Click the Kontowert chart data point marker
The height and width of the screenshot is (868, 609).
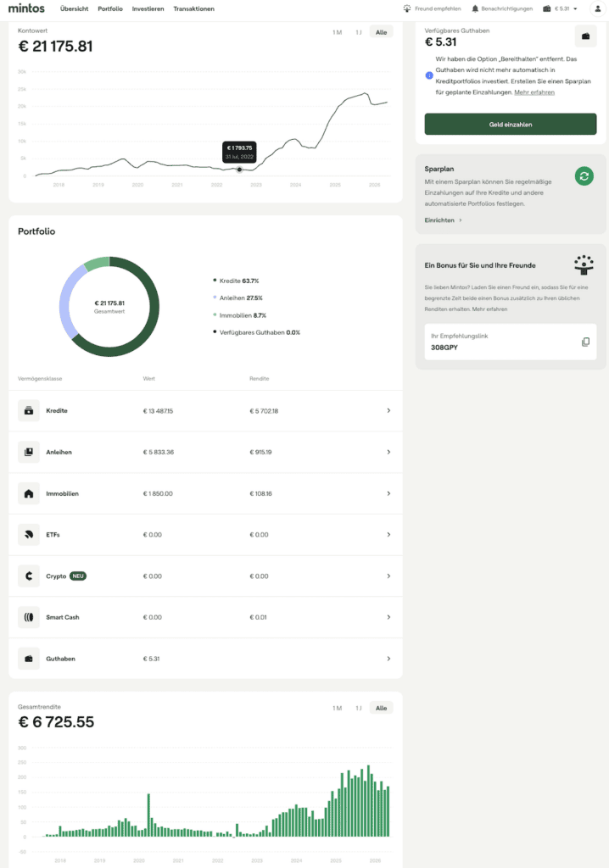tap(239, 170)
